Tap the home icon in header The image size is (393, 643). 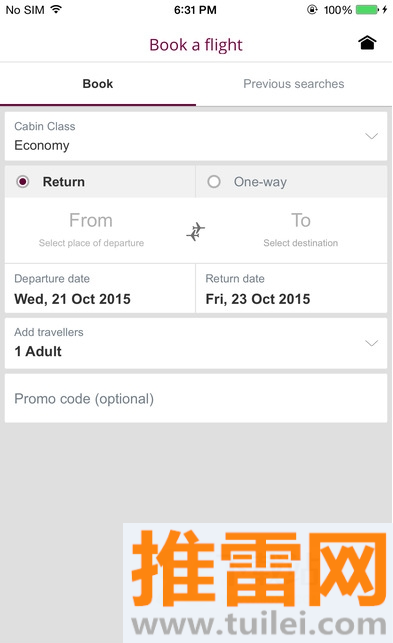pyautogui.click(x=367, y=42)
